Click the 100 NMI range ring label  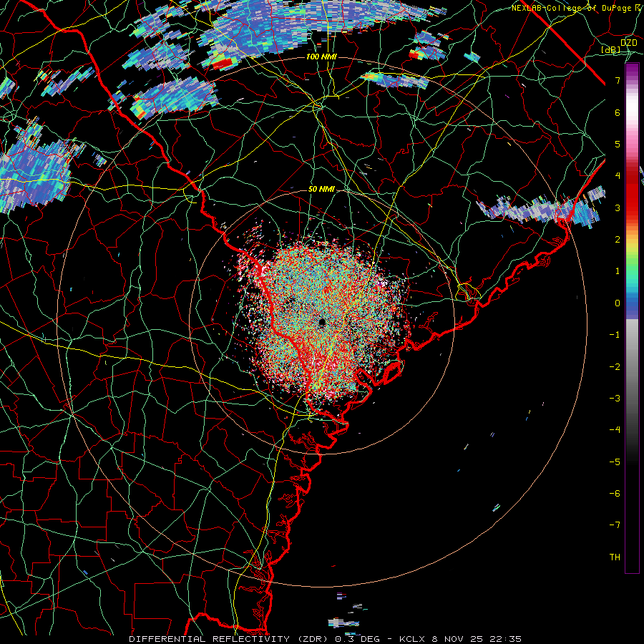(x=321, y=57)
